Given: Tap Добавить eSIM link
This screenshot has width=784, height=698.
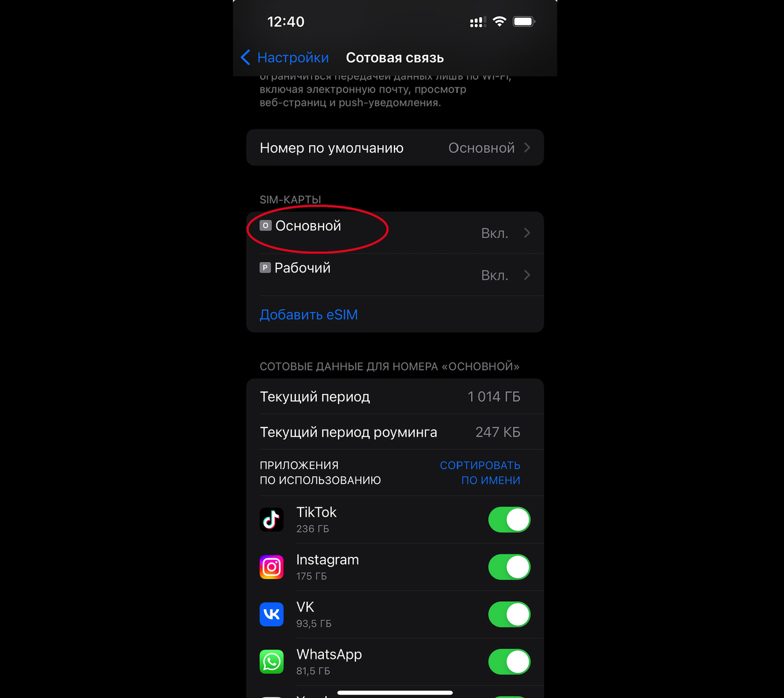Looking at the screenshot, I should 309,314.
